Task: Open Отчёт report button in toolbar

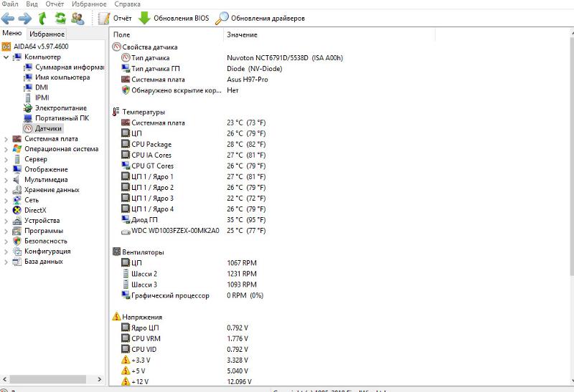Action: tap(115, 18)
